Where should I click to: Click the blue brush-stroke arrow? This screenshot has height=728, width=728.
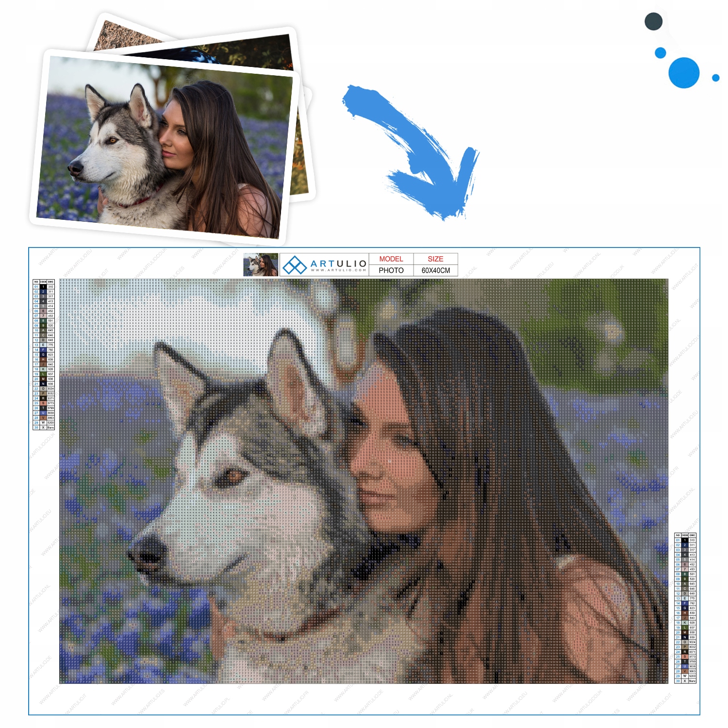(410, 151)
